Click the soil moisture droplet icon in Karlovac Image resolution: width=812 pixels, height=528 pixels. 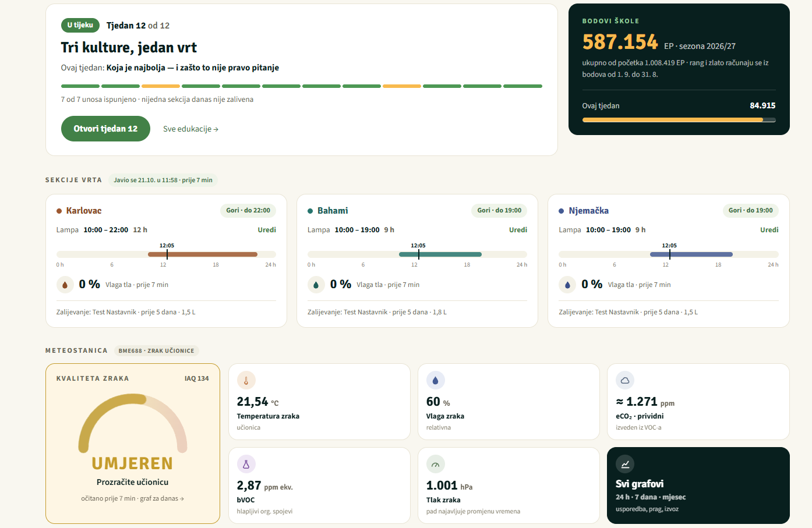65,285
